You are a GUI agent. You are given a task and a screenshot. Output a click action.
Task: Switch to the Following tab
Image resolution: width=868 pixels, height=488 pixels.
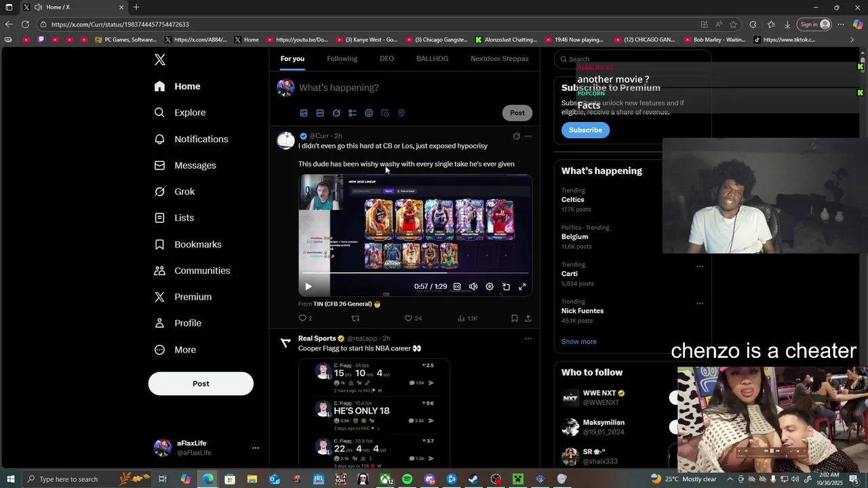(x=342, y=59)
